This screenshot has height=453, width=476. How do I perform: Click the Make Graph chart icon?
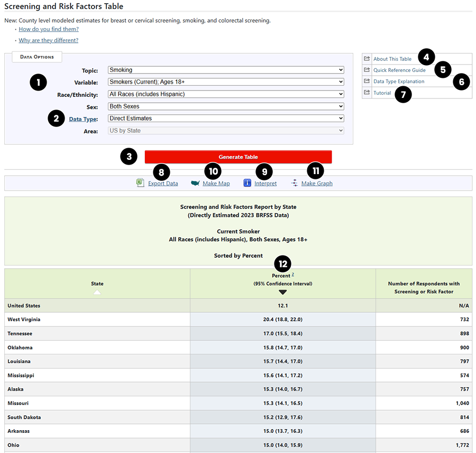click(294, 183)
